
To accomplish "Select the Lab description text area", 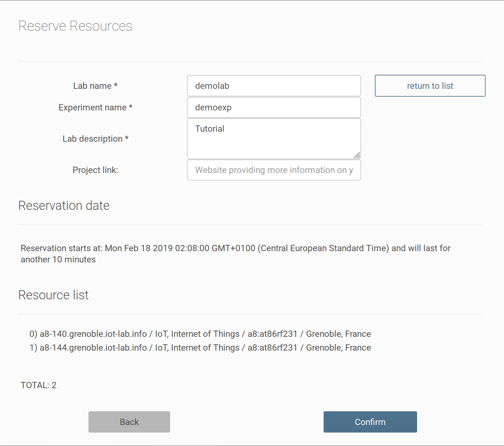I will pyautogui.click(x=274, y=138).
